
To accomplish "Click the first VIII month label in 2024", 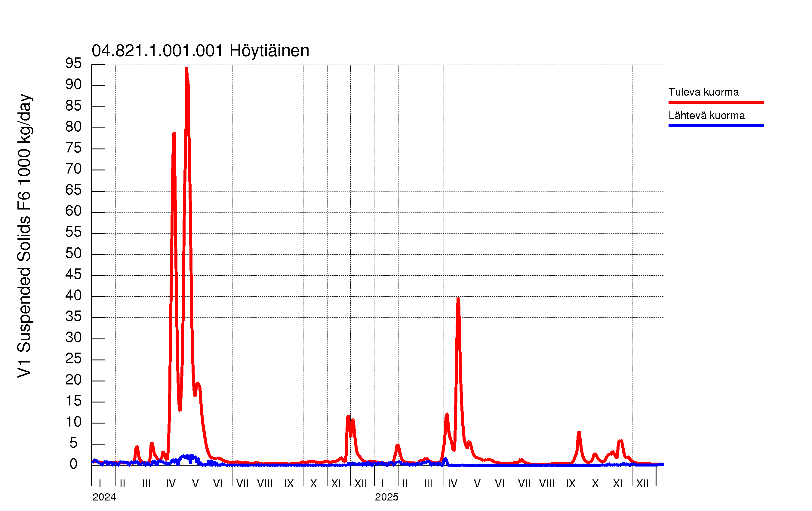I will [x=265, y=484].
